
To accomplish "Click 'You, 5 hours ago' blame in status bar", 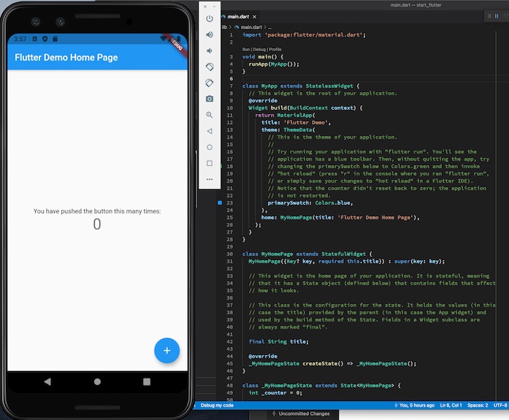I will (414, 405).
